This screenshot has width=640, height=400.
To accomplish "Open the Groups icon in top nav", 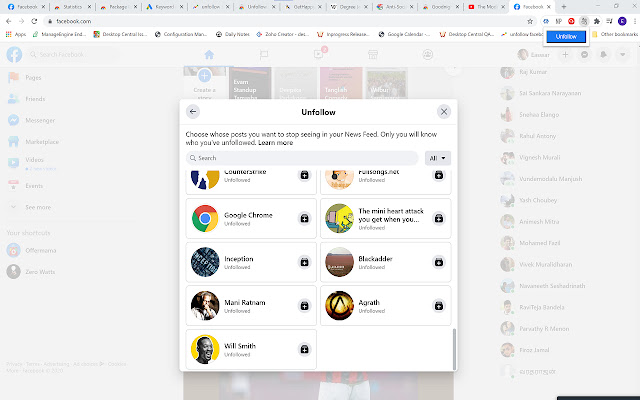I will [427, 55].
